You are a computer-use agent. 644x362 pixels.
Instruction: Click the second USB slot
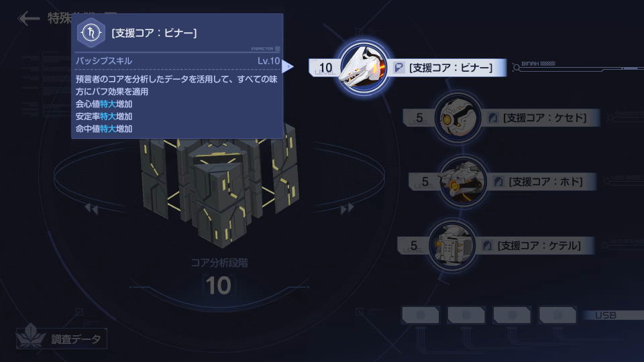click(466, 315)
